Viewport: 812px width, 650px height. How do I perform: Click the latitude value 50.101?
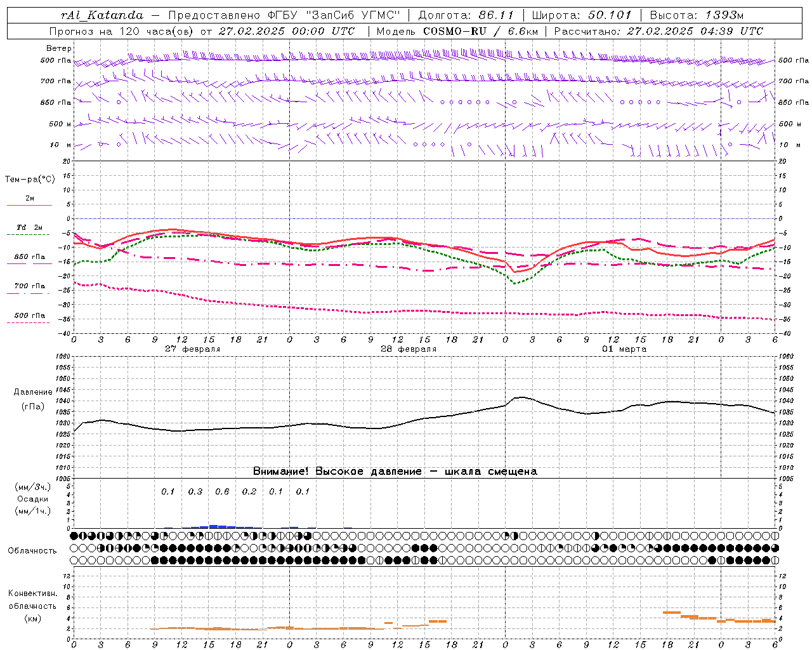[x=609, y=15]
